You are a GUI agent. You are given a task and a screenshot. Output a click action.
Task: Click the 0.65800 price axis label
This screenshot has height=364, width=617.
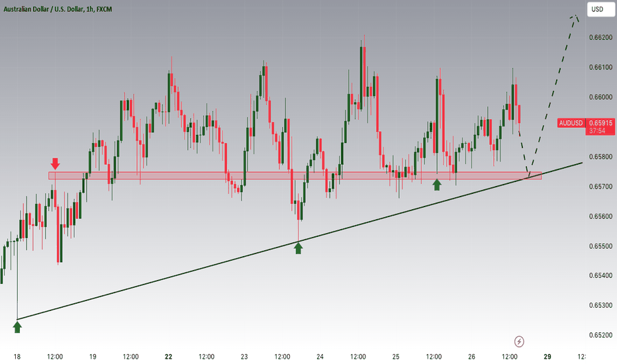tap(600, 157)
